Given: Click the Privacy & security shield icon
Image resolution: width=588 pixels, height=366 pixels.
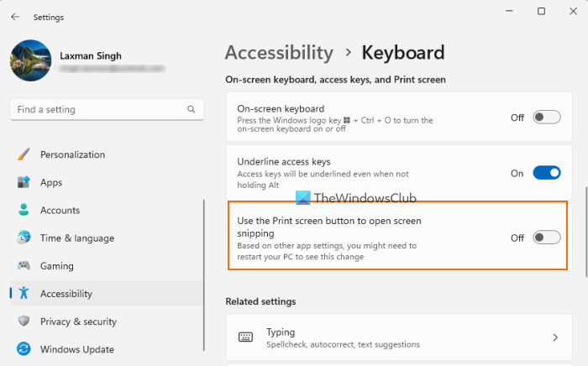Looking at the screenshot, I should [x=24, y=322].
